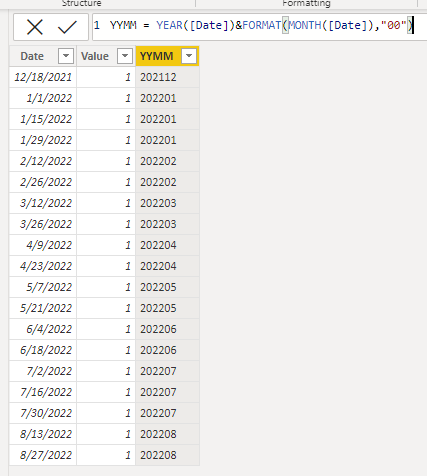Open the Date column filter dropdown

(x=66, y=56)
